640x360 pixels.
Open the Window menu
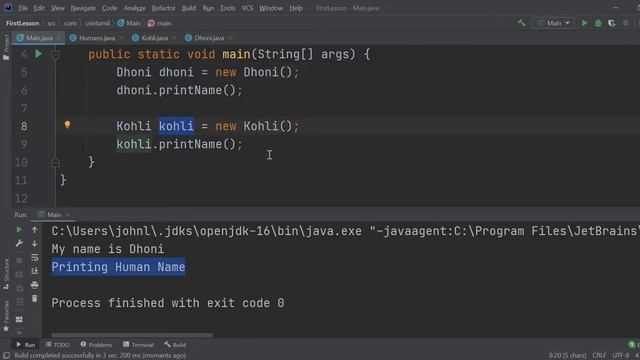pyautogui.click(x=271, y=8)
